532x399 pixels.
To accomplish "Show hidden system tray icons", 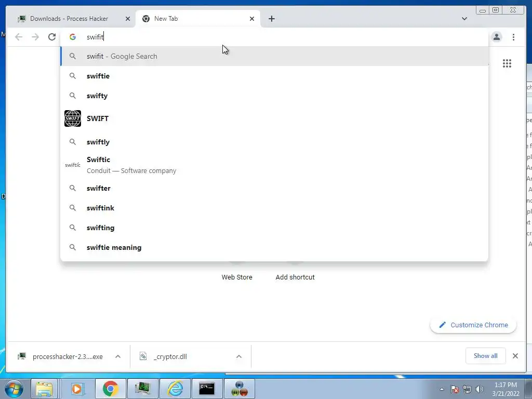I will pos(442,389).
